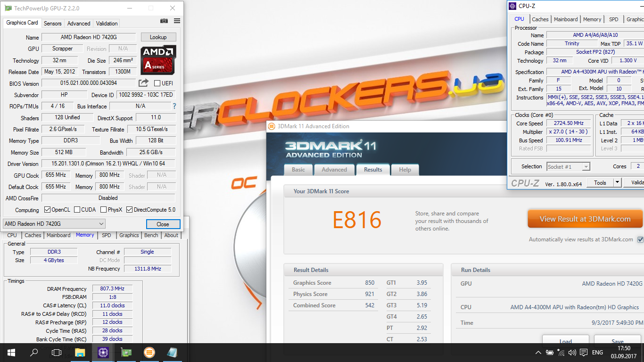Click the GPU-Z Lookup button
Screen dimensions: 644x362
[158, 37]
